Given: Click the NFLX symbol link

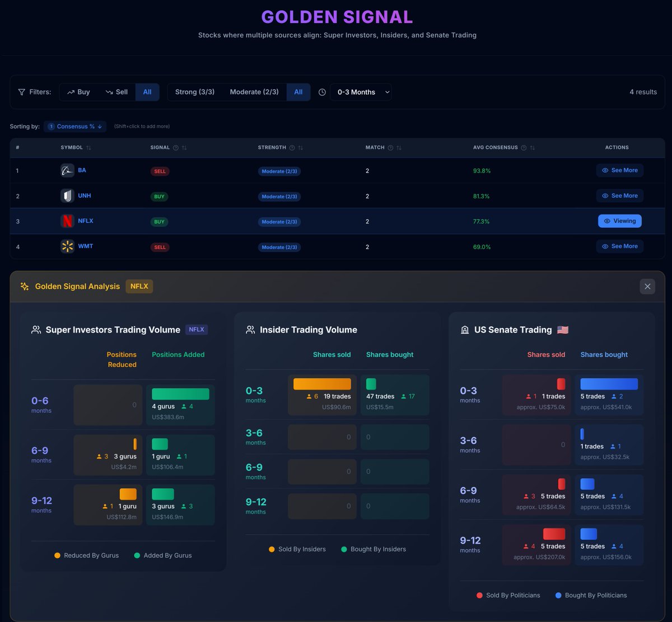Looking at the screenshot, I should tap(86, 221).
